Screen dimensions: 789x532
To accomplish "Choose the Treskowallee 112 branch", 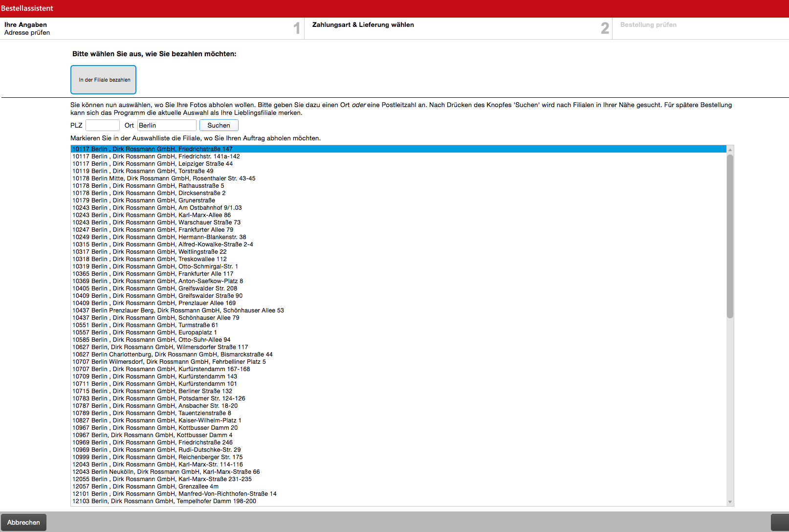I will click(398, 259).
